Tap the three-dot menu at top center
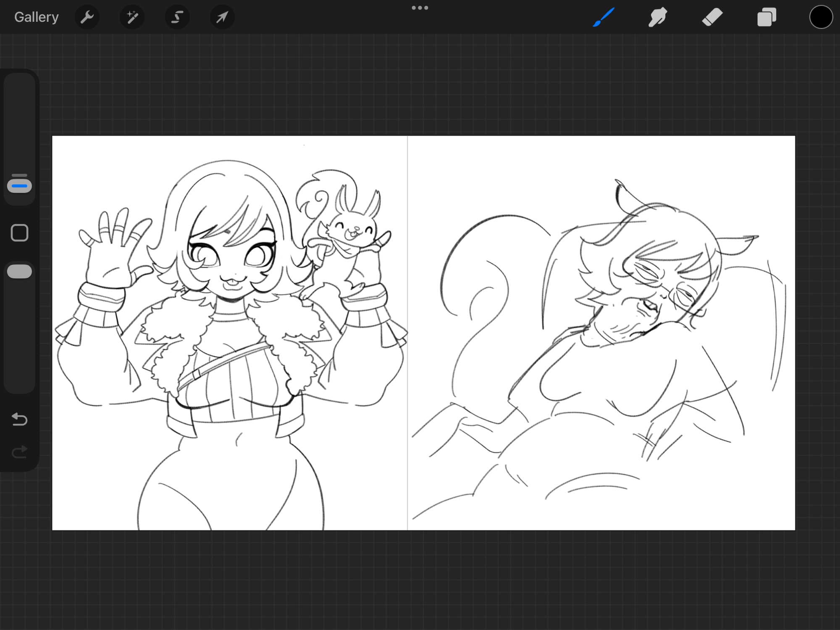840x630 pixels. (420, 8)
